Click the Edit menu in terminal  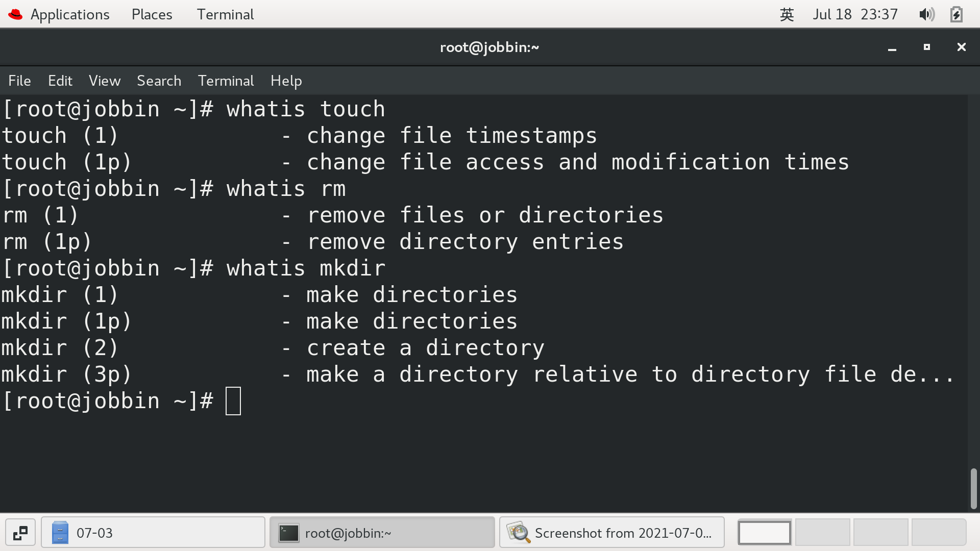click(x=61, y=81)
